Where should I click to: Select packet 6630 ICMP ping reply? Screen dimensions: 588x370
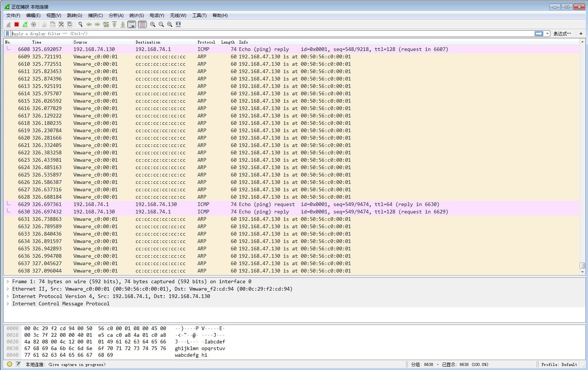(x=292, y=212)
